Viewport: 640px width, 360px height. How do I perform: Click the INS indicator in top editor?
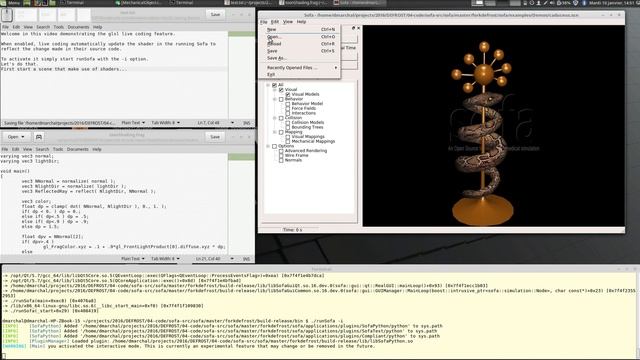pyautogui.click(x=247, y=123)
